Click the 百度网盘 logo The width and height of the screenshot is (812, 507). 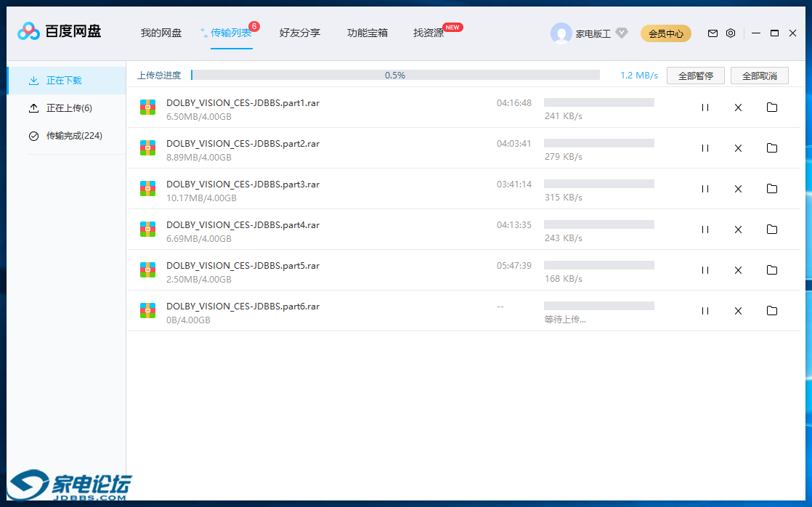tap(60, 31)
